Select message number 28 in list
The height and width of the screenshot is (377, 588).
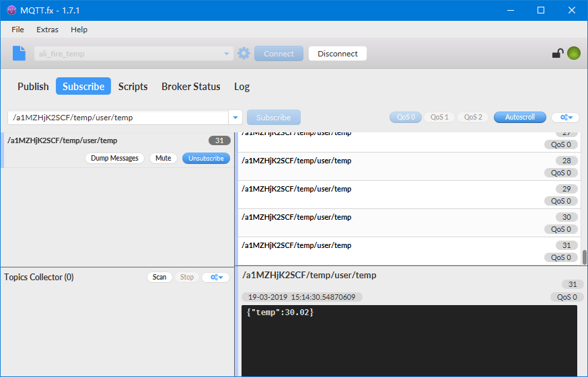click(409, 167)
